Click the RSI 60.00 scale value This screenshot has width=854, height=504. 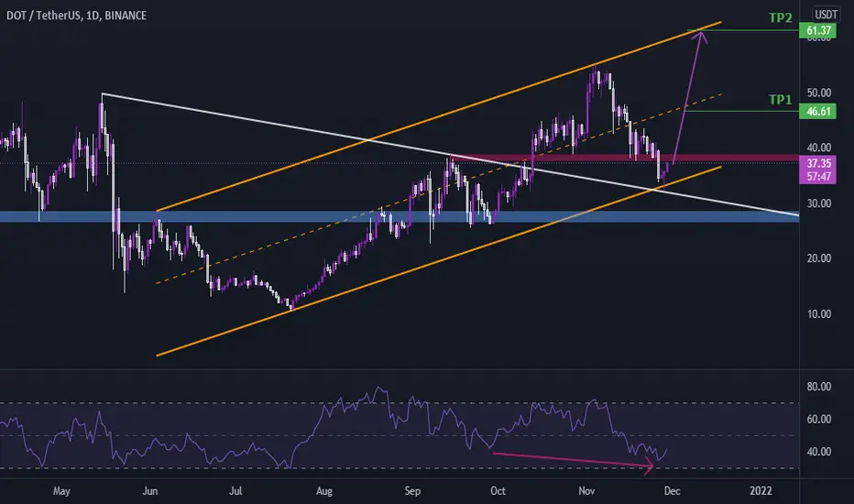click(x=818, y=419)
